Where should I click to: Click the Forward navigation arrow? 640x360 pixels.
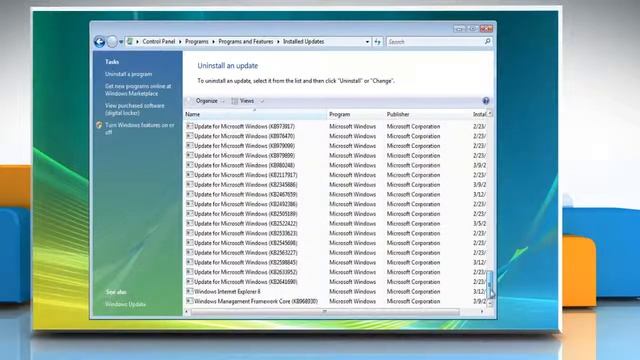point(112,42)
